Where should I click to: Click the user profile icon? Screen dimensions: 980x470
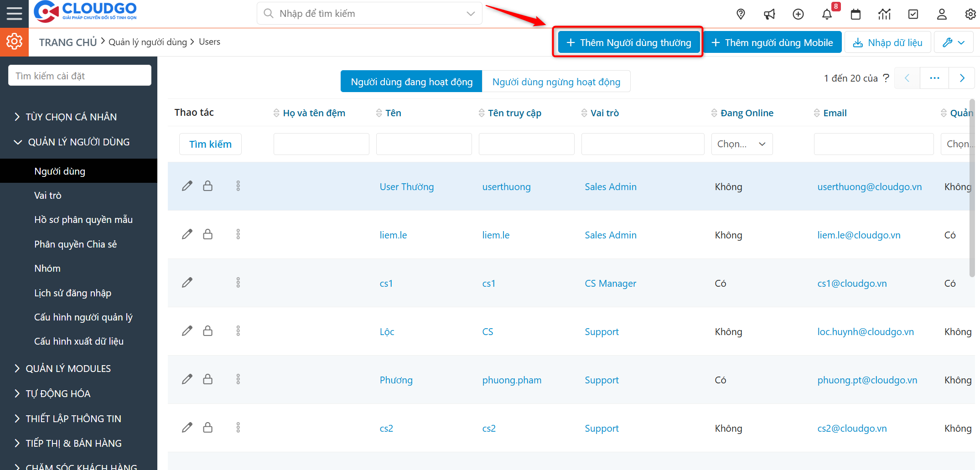point(942,14)
